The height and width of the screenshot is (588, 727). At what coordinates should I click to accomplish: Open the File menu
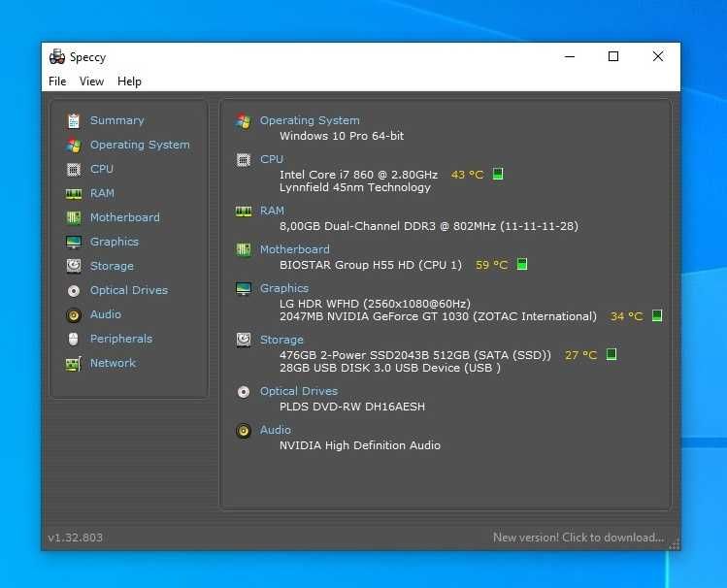[57, 82]
